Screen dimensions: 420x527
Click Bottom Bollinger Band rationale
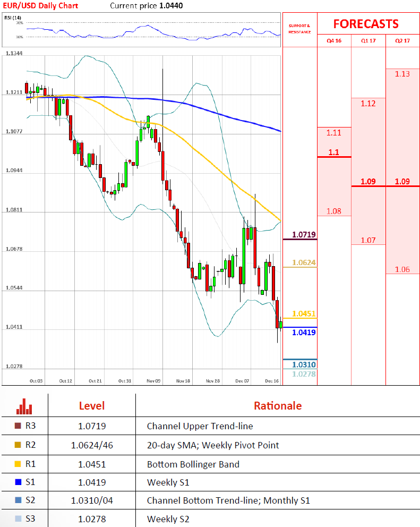pyautogui.click(x=193, y=464)
